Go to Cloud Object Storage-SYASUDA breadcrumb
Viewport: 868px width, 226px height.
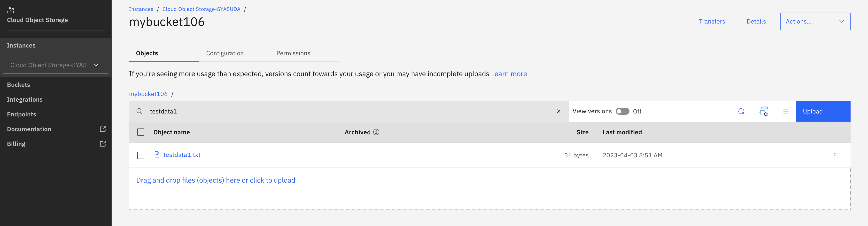pos(201,9)
